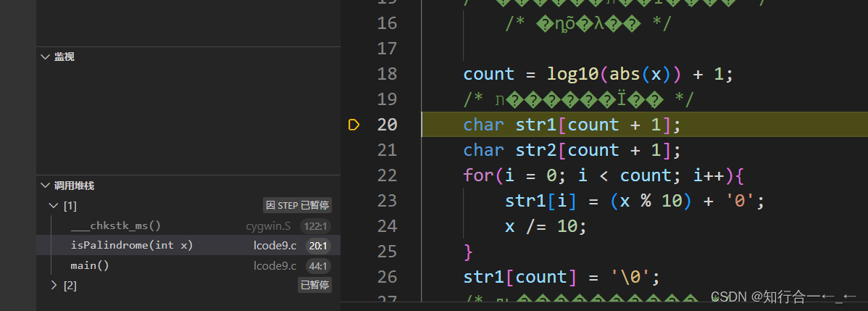Viewport: 868px width, 311px height.
Task: Collapse the 调用堆栈 call stack section
Action: click(46, 186)
